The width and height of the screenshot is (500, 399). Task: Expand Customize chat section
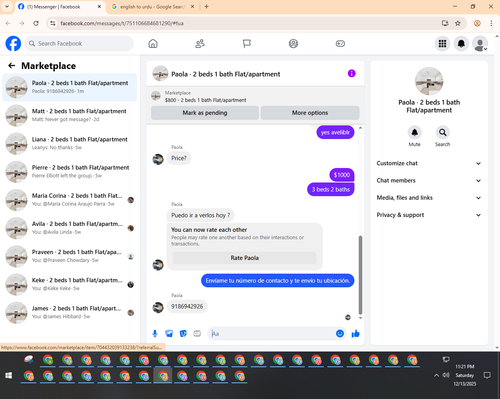click(429, 163)
